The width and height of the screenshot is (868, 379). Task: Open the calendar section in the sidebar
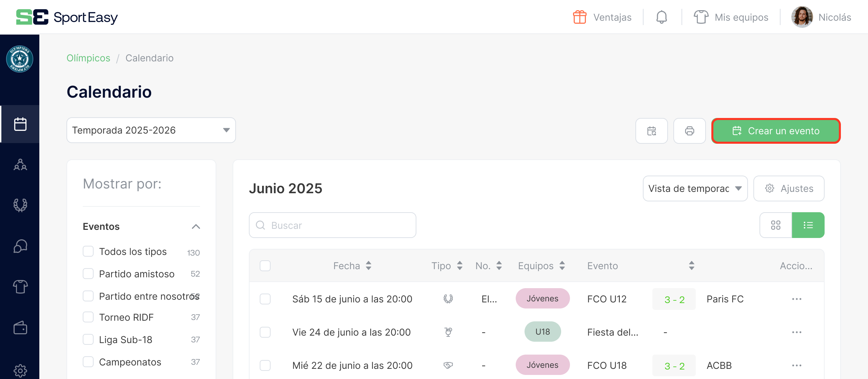(x=20, y=124)
